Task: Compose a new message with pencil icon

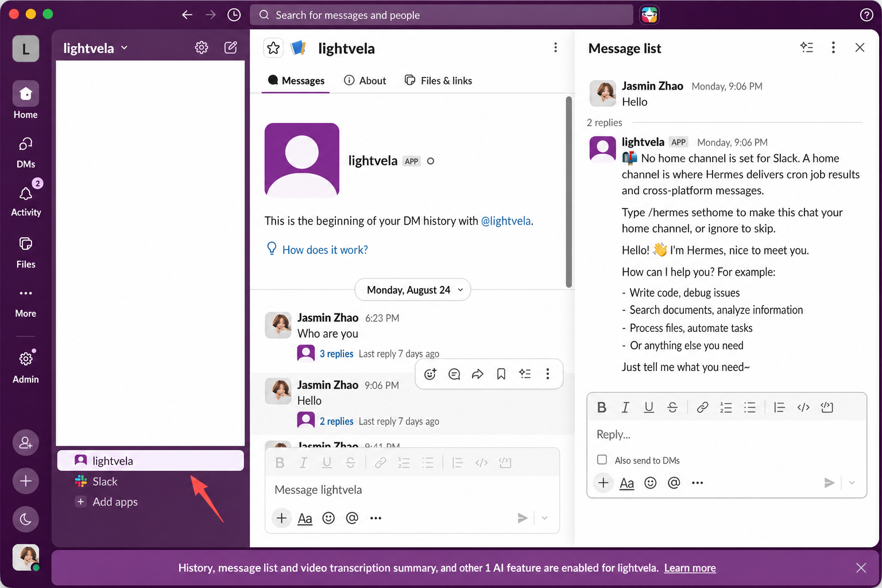Action: (x=231, y=48)
